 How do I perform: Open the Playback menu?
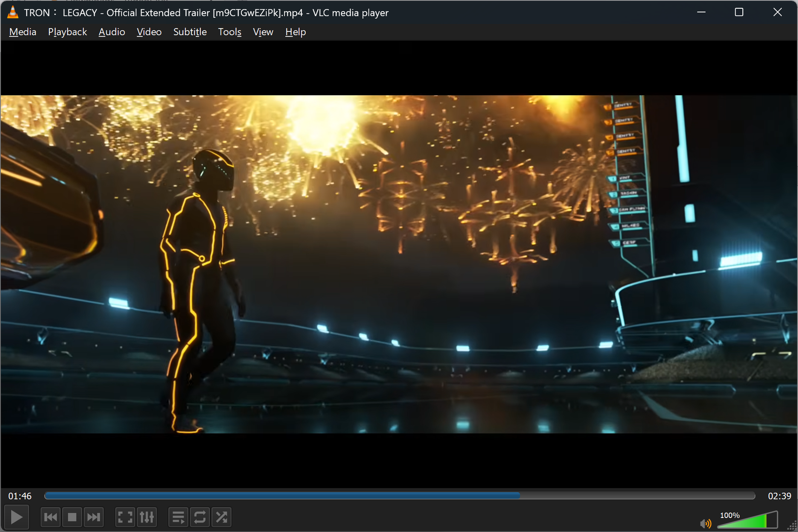[x=67, y=32]
